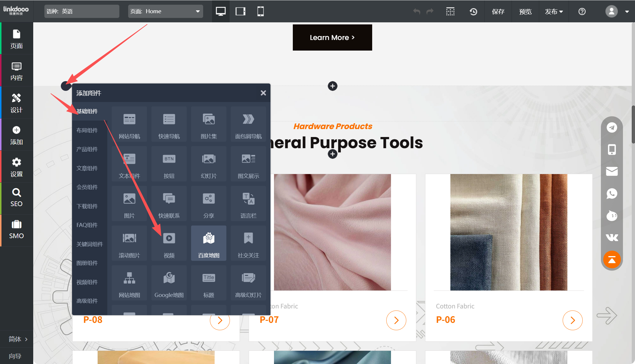Insert the Baidu map component
Screen dimensions: 635x364
(209, 243)
